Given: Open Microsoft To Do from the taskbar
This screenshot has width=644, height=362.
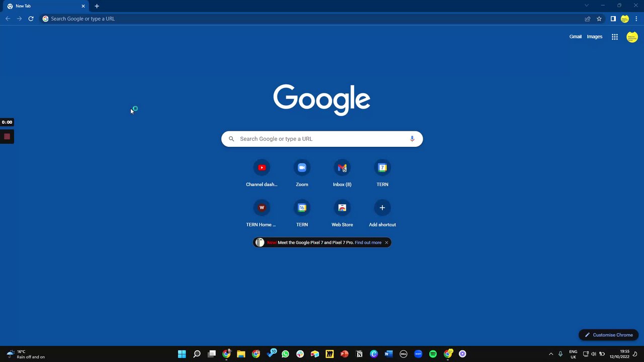Looking at the screenshot, I should pos(272,353).
